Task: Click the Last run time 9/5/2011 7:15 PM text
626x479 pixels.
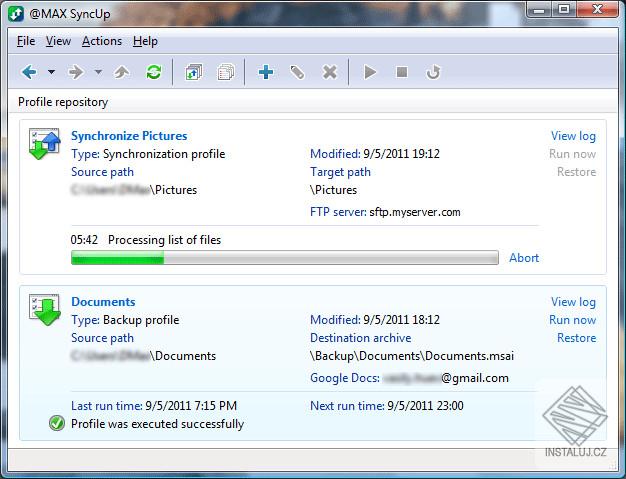Action: pos(154,406)
